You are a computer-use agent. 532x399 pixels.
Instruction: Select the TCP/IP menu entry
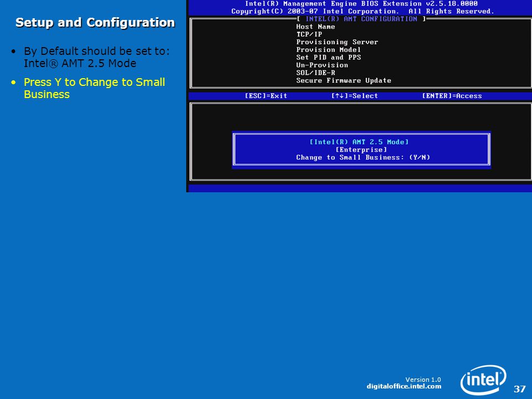pos(309,34)
